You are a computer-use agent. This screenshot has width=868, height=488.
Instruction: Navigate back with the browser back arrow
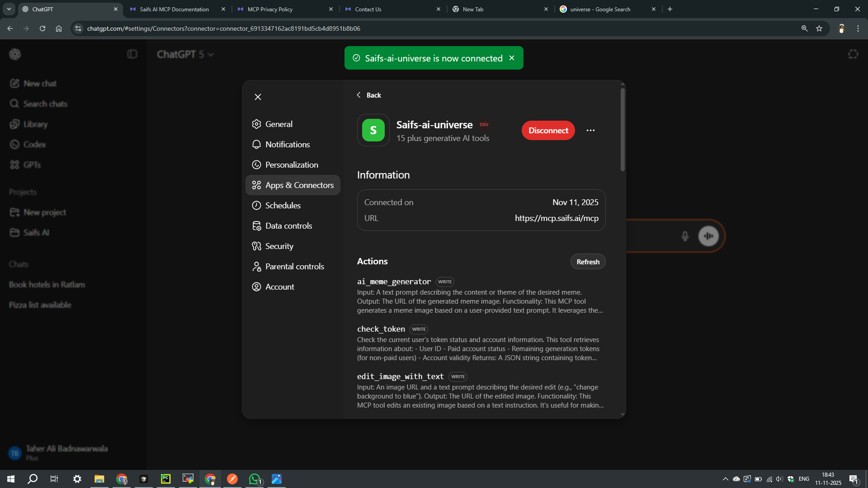(x=10, y=28)
